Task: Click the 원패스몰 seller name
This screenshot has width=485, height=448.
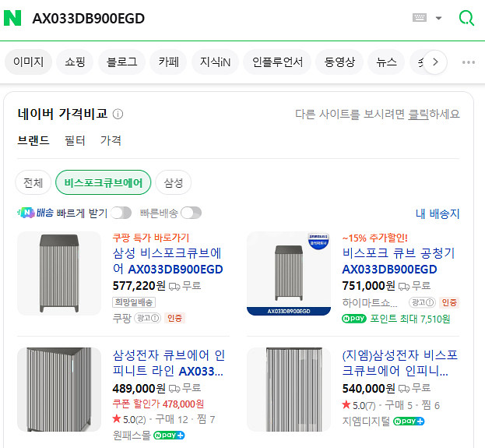Action: click(132, 436)
